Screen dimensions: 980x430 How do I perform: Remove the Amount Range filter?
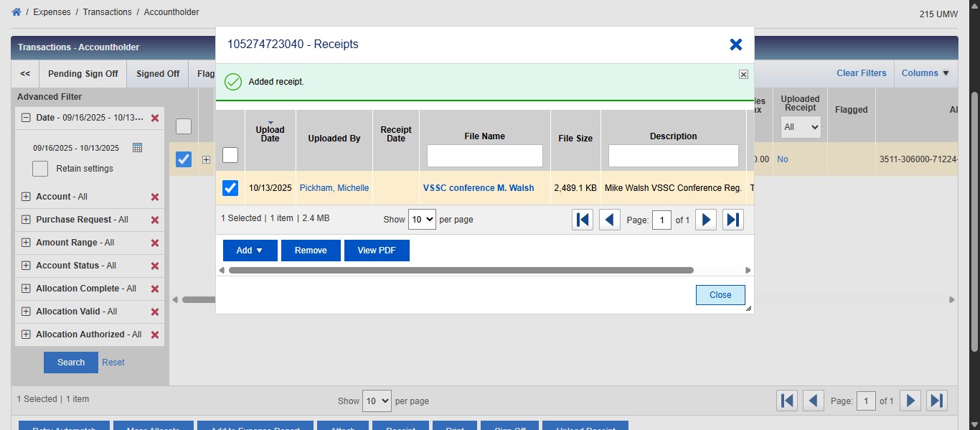pos(155,243)
